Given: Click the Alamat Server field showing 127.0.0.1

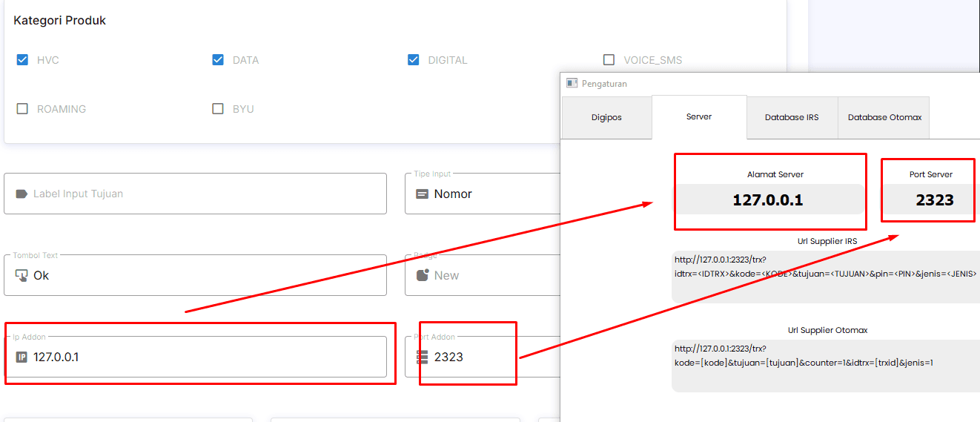Looking at the screenshot, I should (768, 200).
